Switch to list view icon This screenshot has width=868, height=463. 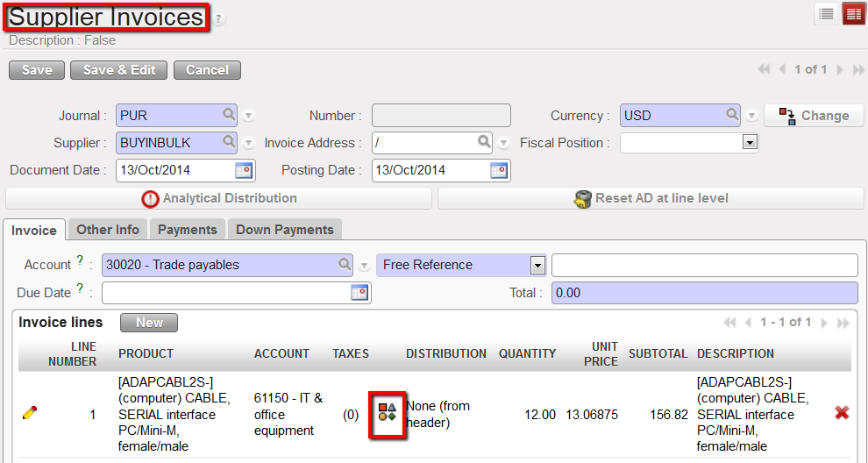click(825, 14)
